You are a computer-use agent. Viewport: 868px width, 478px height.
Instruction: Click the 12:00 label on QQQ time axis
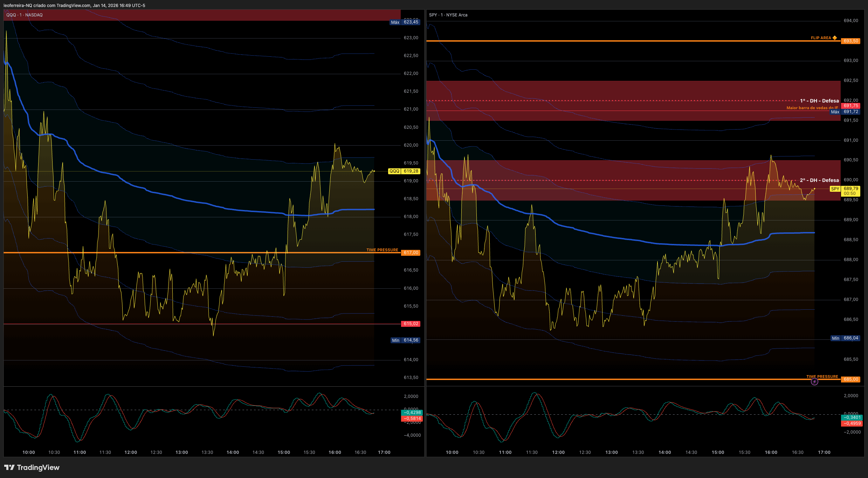pos(131,452)
